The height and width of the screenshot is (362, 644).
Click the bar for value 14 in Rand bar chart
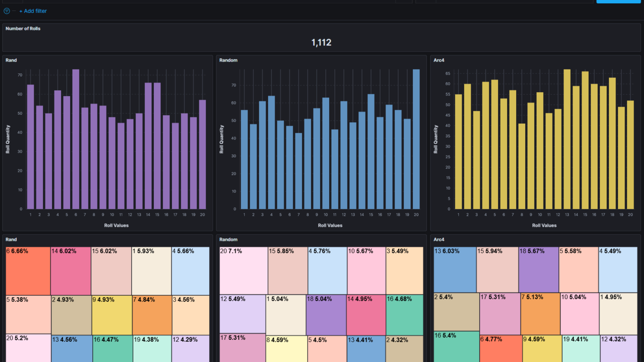(148, 146)
